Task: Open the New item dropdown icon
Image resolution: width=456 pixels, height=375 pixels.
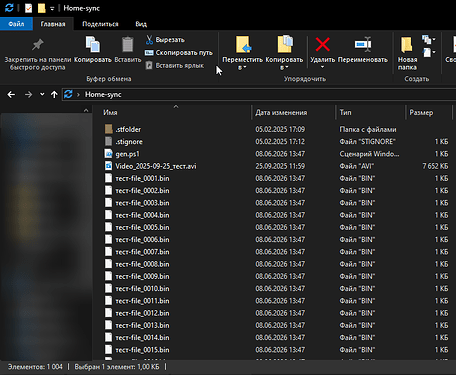Action: click(428, 40)
